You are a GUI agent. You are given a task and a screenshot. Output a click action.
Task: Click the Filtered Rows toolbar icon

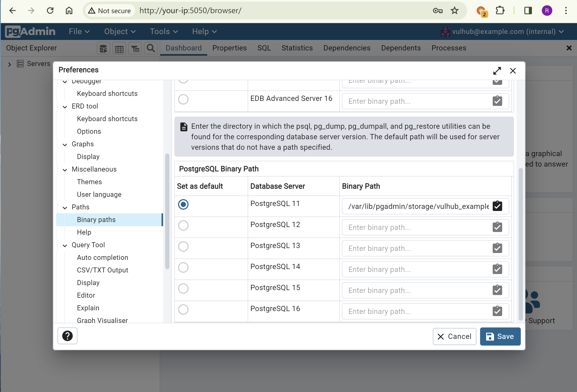tap(135, 48)
